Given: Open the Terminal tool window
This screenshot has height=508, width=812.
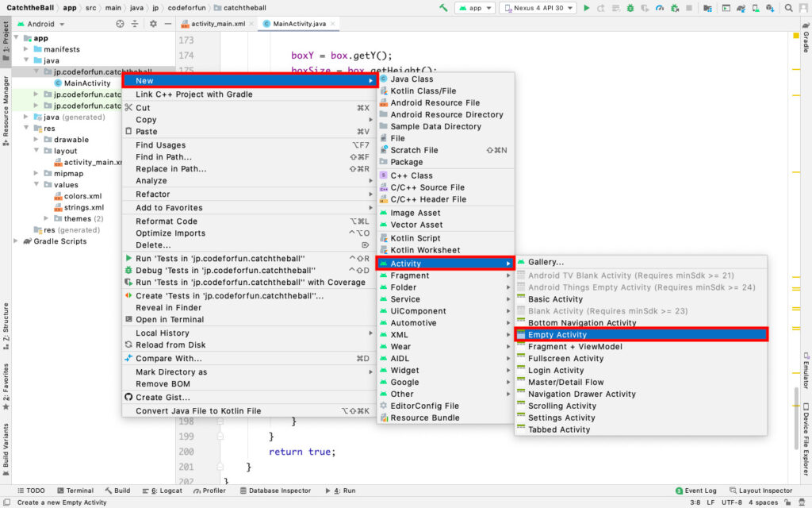Looking at the screenshot, I should click(75, 491).
